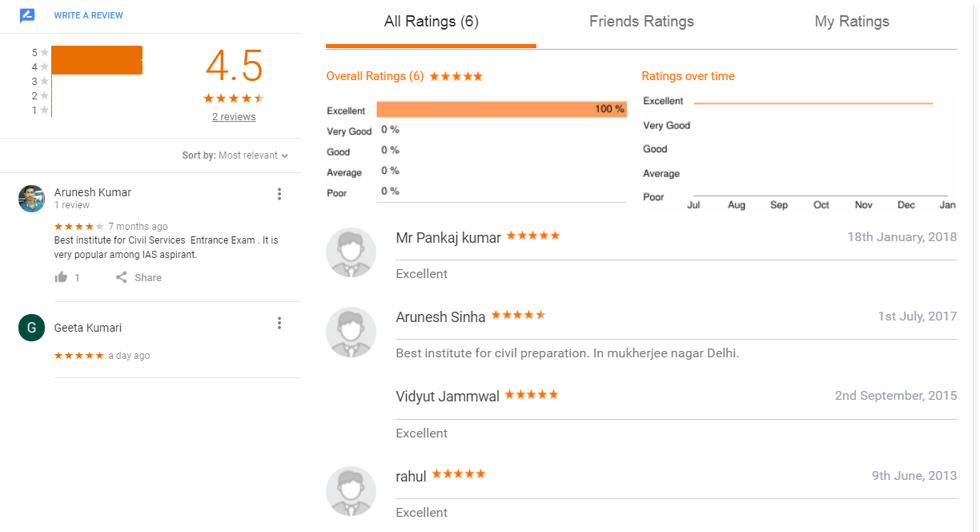Click the Excellent 100% rating bar
Screen dimensions: 980x532
pyautogui.click(x=501, y=110)
